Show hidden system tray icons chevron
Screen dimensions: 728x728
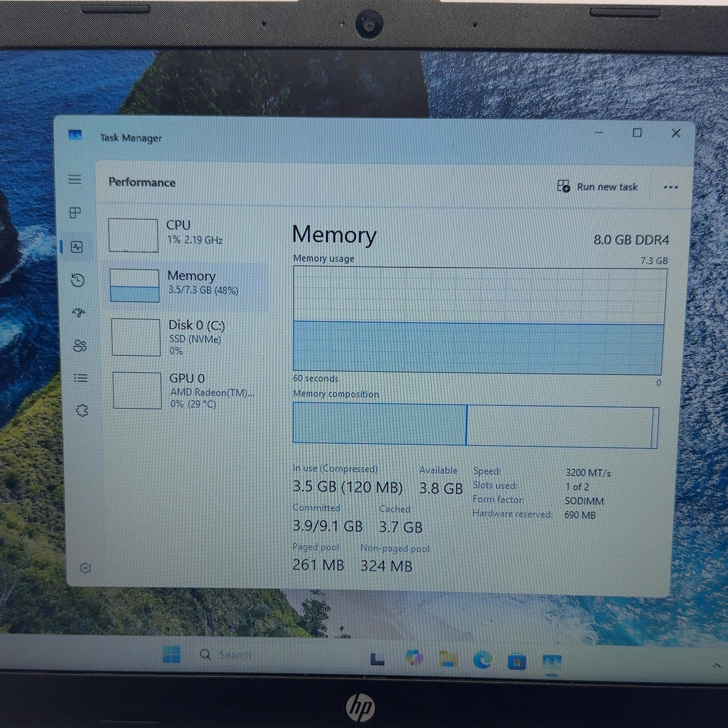coord(716,666)
